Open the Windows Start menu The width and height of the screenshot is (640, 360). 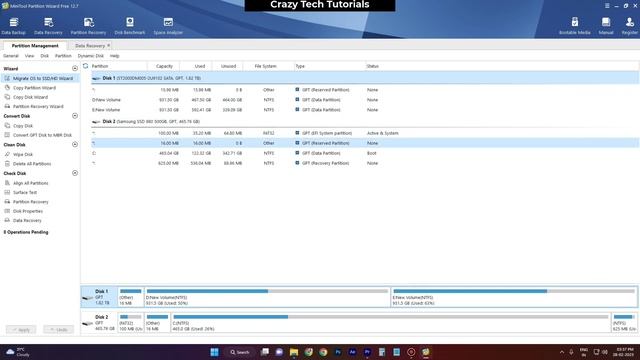214,352
